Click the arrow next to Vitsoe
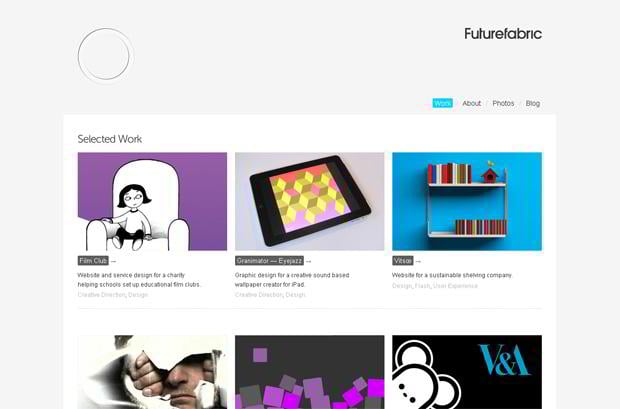 click(418, 261)
